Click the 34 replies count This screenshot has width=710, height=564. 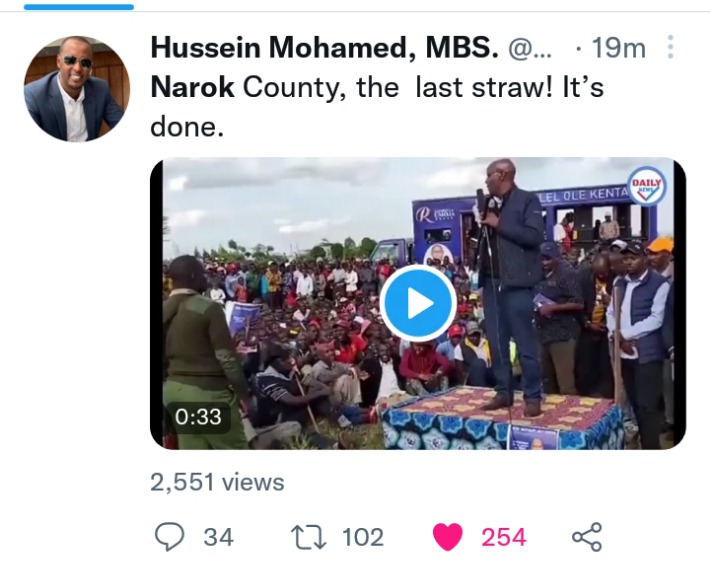218,537
